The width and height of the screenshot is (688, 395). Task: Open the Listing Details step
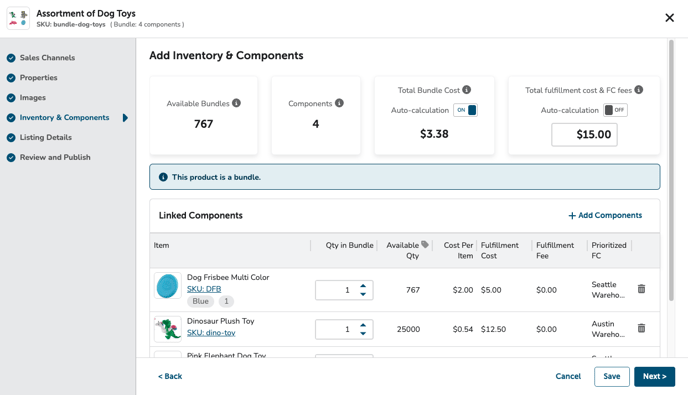tap(46, 137)
